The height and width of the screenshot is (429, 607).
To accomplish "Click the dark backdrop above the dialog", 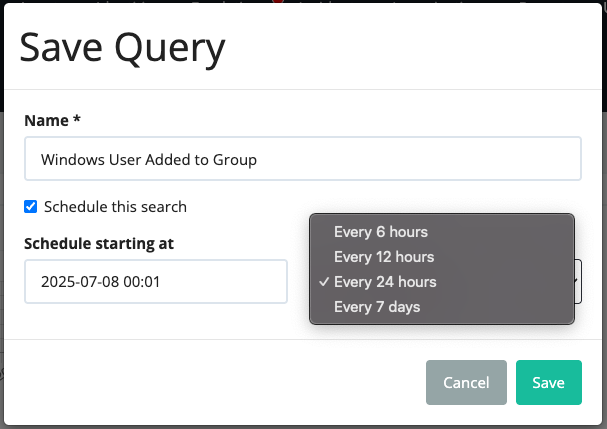I will point(155,2).
